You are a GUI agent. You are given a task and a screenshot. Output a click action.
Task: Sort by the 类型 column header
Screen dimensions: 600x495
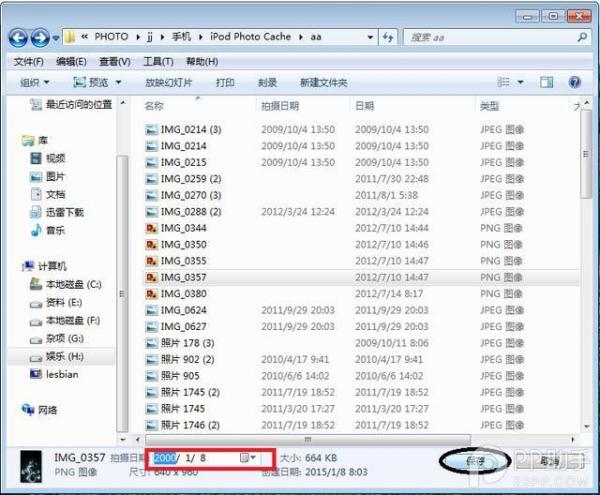(x=489, y=106)
